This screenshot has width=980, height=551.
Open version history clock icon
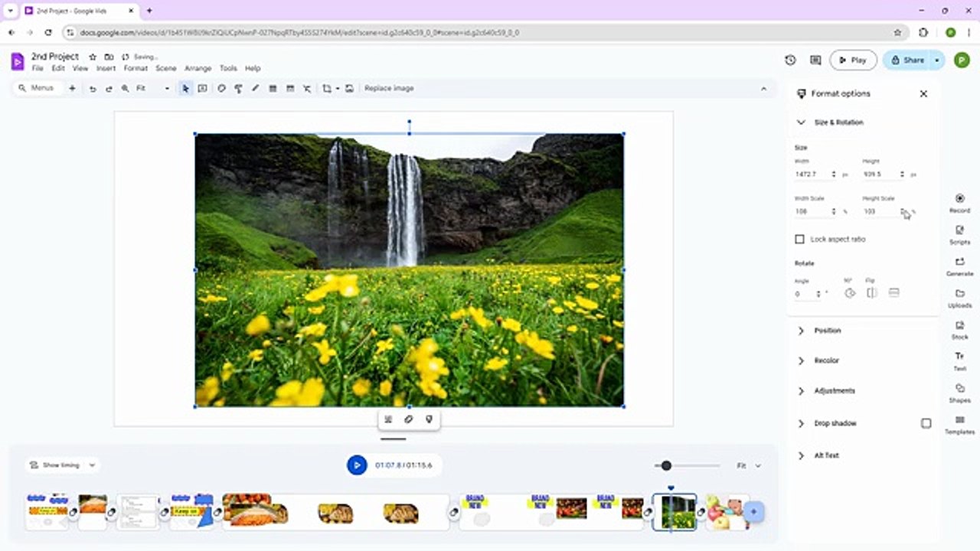790,60
